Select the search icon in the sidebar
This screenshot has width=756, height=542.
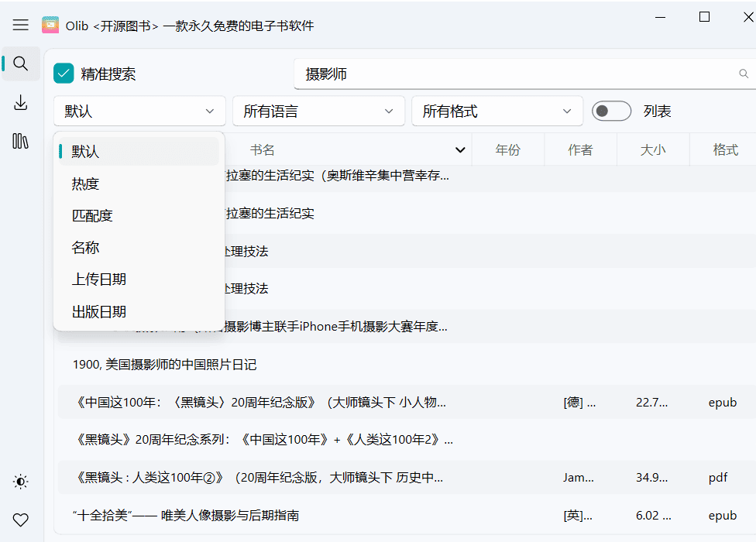20,63
